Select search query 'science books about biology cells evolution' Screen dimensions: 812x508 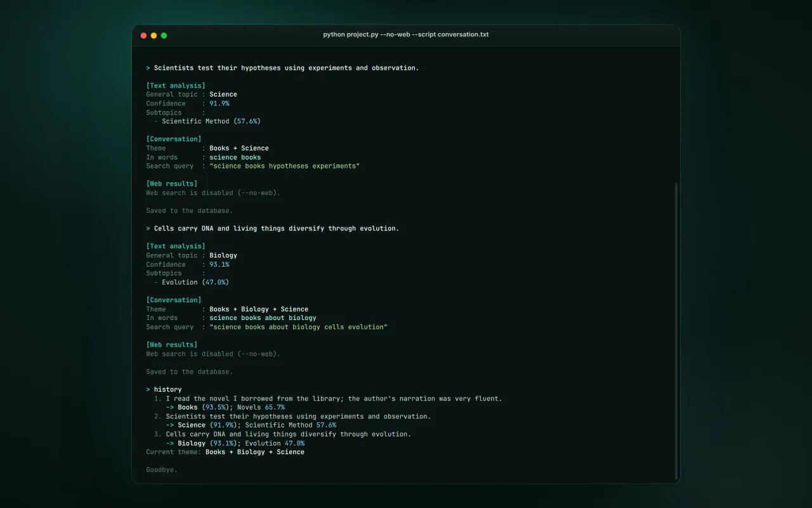[299, 327]
